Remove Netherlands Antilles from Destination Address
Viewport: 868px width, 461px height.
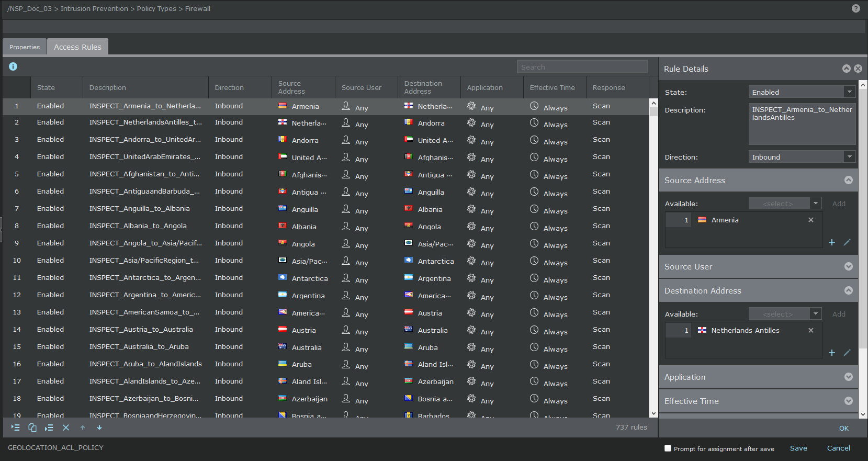click(x=811, y=330)
